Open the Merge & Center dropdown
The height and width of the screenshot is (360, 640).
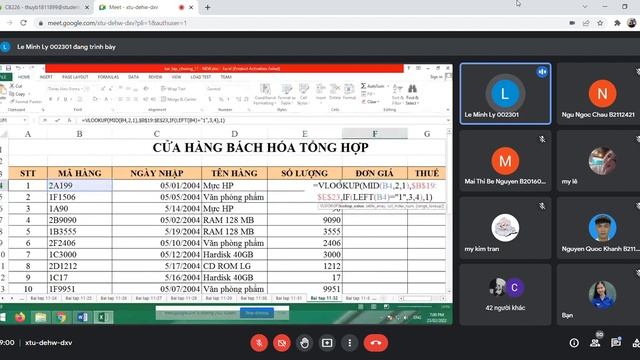click(x=180, y=99)
